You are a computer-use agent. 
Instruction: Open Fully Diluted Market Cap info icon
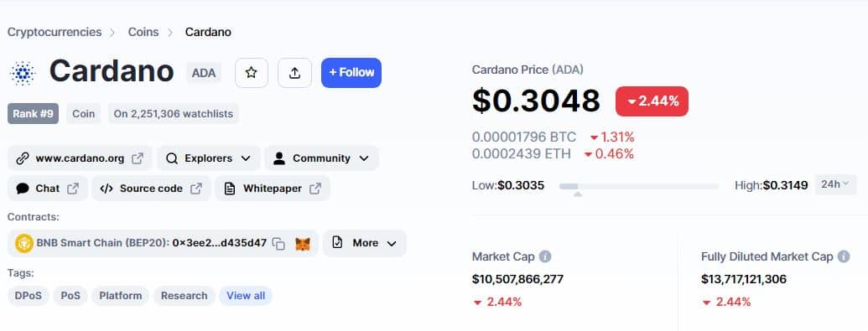pyautogui.click(x=844, y=256)
